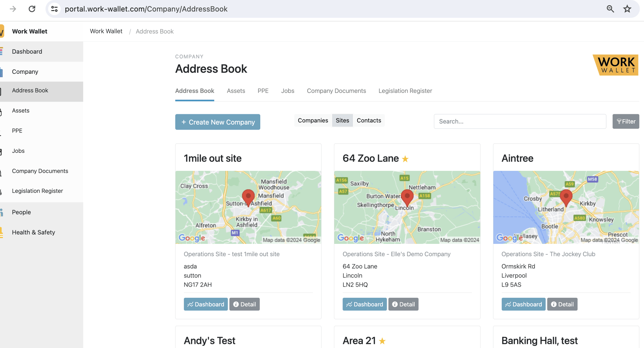Viewport: 644px width, 348px height.
Task: Open the Filter options
Action: [626, 121]
